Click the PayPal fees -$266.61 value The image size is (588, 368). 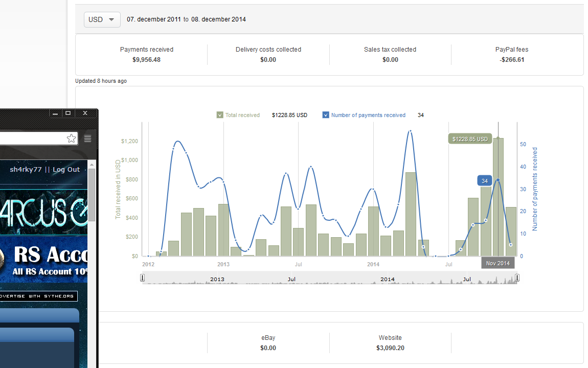pos(512,60)
